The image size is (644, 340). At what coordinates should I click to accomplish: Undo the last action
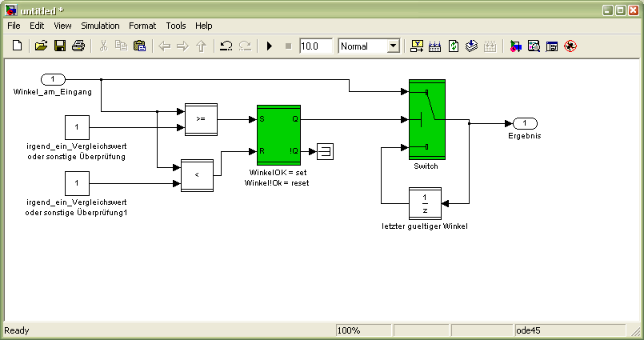(226, 46)
